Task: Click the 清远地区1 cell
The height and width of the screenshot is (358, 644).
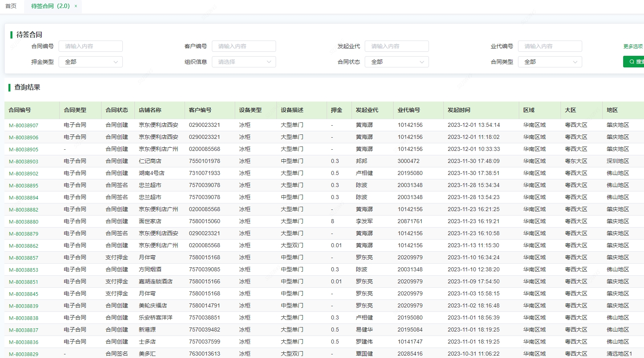Action: pyautogui.click(x=620, y=354)
